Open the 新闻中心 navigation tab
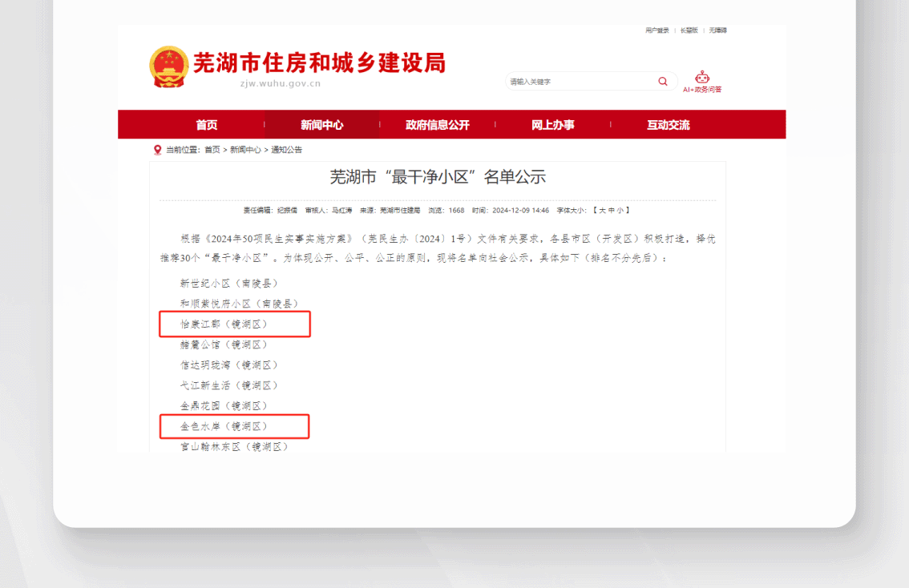The height and width of the screenshot is (588, 909). click(x=322, y=125)
